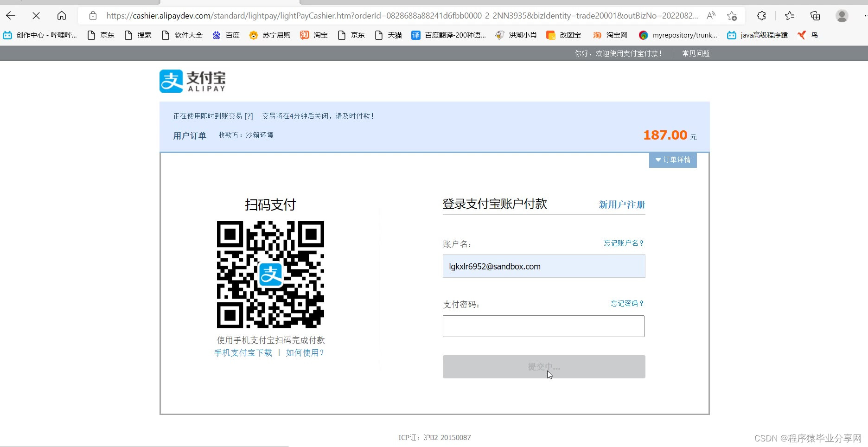Open the 百度翻译 bookmark
This screenshot has height=447, width=868.
tap(448, 35)
